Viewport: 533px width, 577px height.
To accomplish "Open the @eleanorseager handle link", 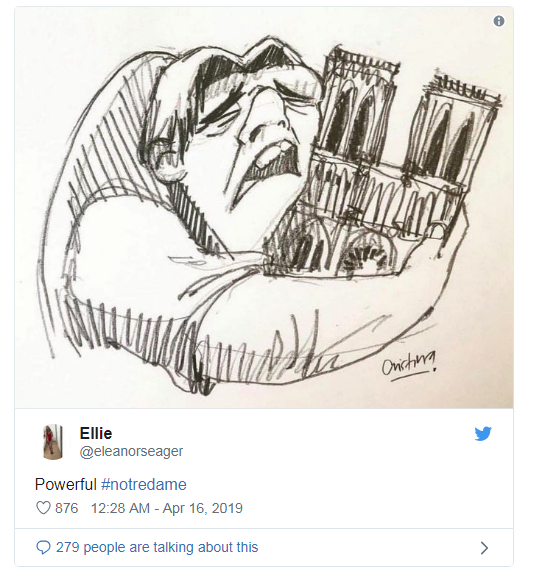I will pos(131,451).
